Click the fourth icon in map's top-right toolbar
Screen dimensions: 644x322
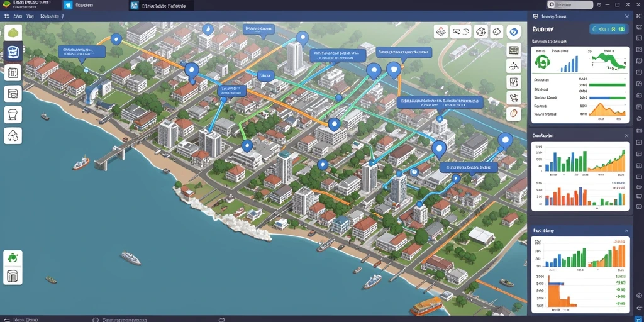coord(497,31)
